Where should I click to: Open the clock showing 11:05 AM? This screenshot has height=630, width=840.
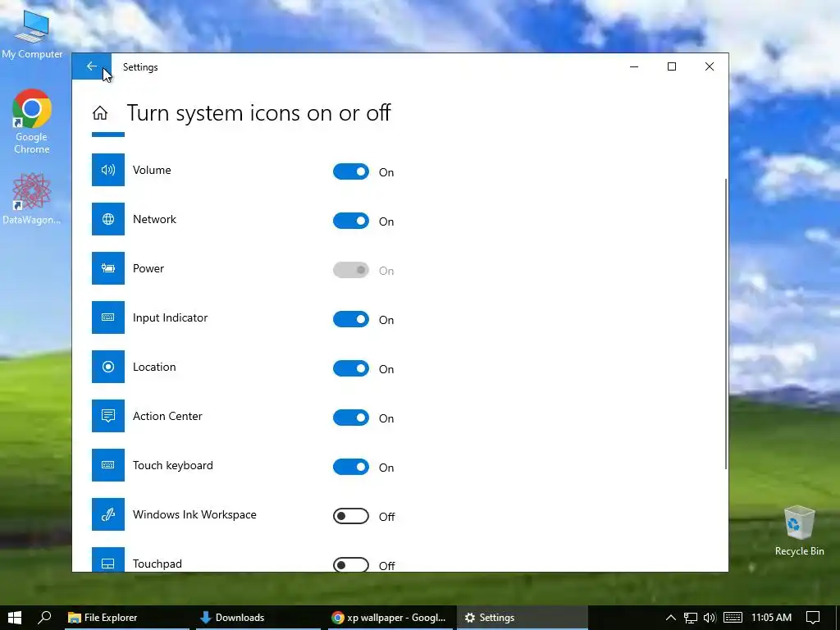pyautogui.click(x=771, y=618)
